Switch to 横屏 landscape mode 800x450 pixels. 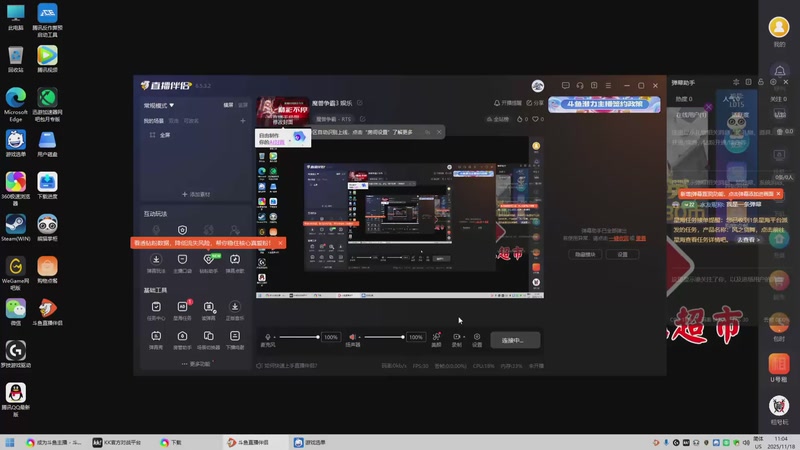click(x=228, y=105)
